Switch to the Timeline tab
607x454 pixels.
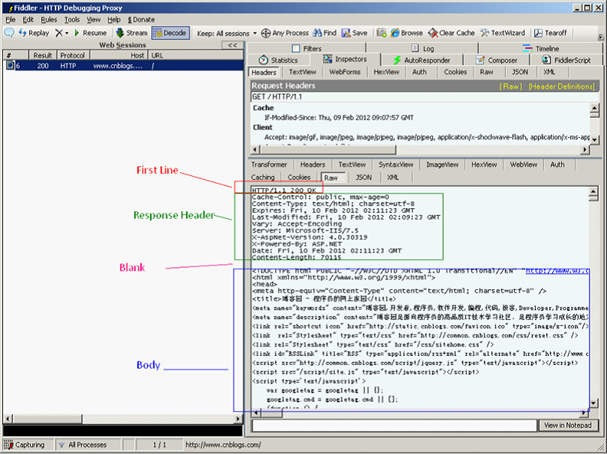click(x=541, y=48)
